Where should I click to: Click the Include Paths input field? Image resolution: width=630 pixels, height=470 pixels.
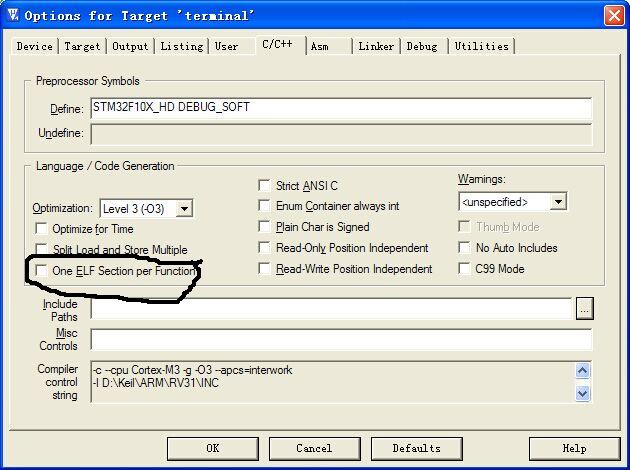coord(331,309)
